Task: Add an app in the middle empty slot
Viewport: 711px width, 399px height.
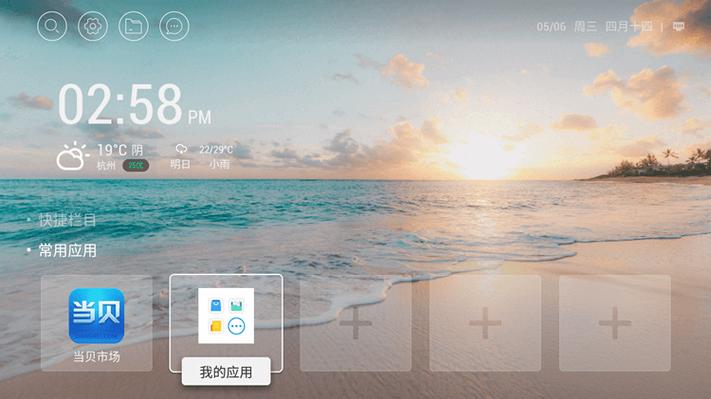Action: (x=485, y=323)
